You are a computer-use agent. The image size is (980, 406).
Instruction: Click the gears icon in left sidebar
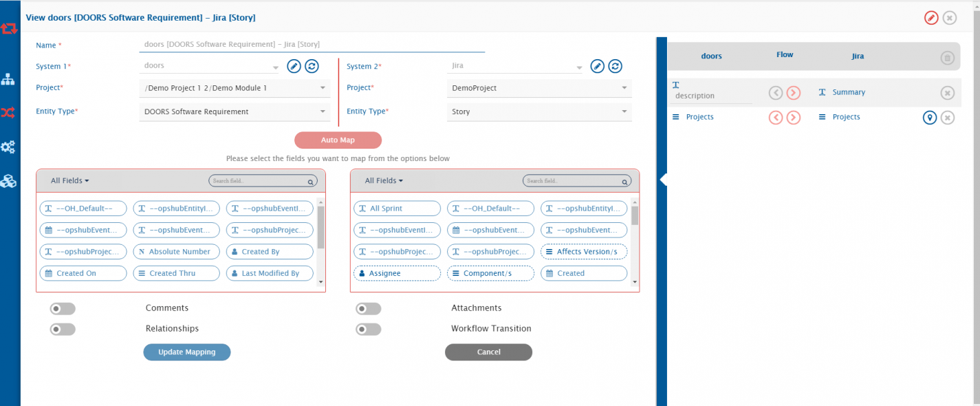(8, 147)
